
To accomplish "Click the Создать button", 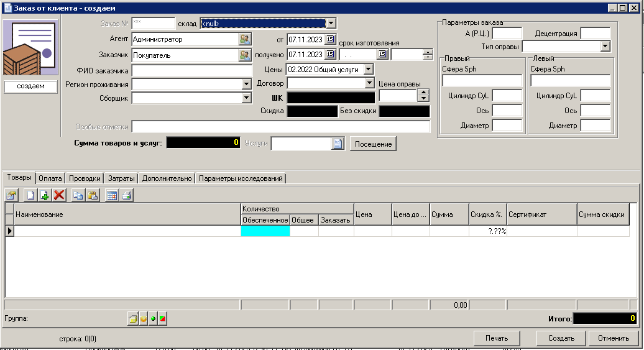I will pyautogui.click(x=561, y=339).
